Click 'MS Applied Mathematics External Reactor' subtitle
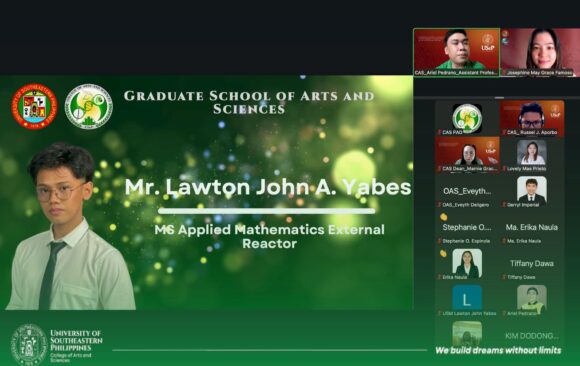Screen dimensions: 580x366 tap(269, 236)
